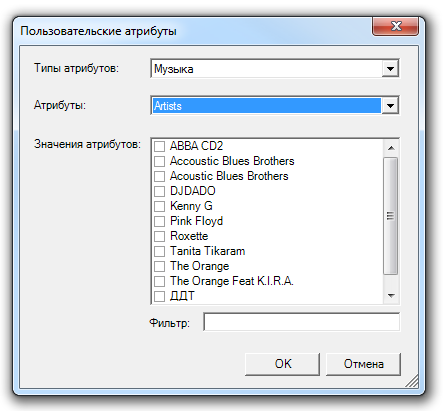Check the Pink Floyd entry

pos(159,221)
